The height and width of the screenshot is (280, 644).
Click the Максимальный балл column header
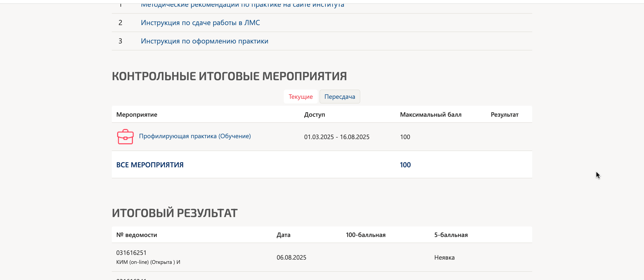point(430,115)
